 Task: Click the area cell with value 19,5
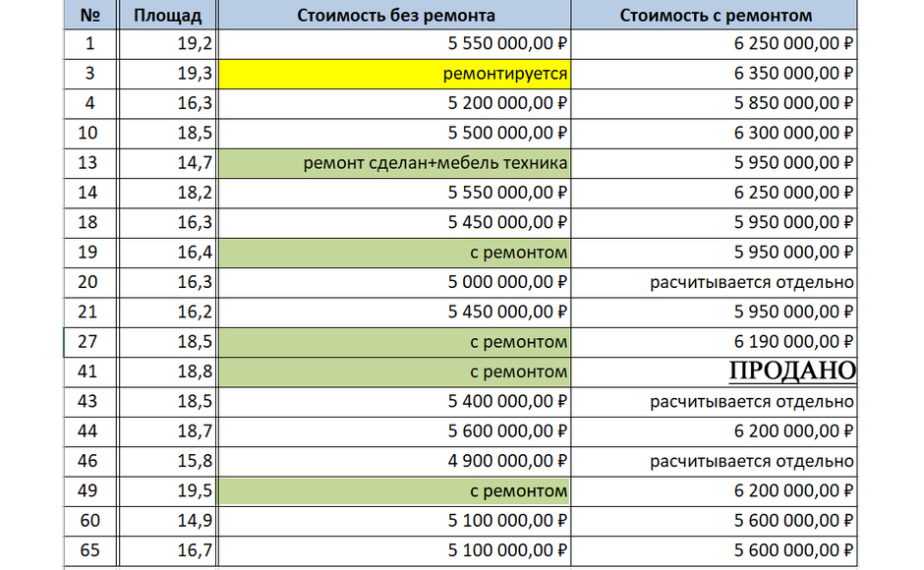point(167,490)
